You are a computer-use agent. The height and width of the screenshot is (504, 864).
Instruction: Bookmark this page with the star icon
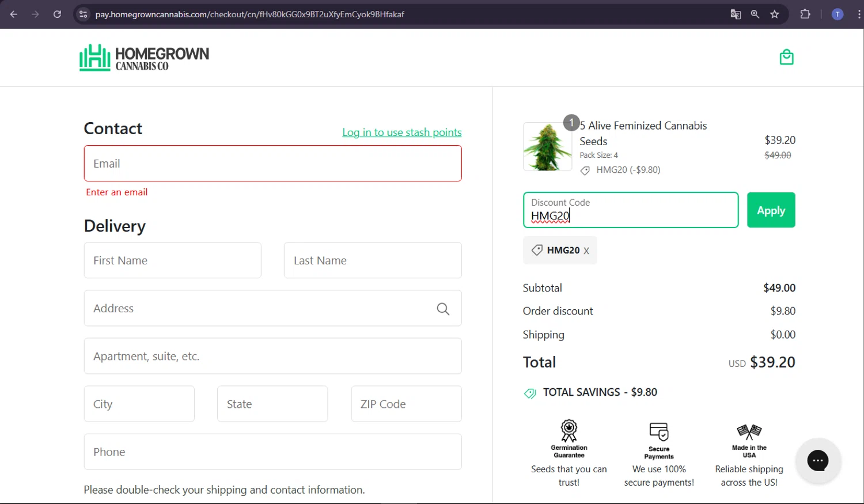click(775, 14)
